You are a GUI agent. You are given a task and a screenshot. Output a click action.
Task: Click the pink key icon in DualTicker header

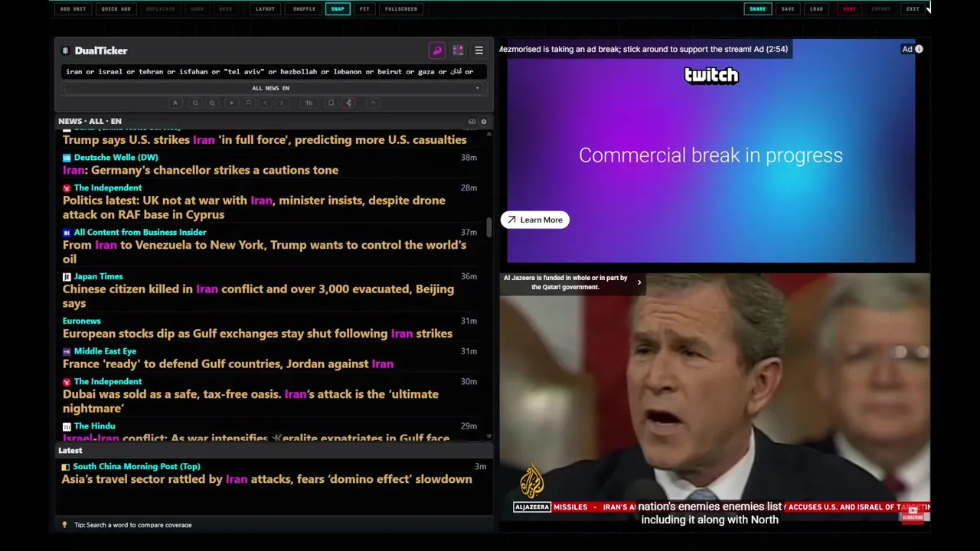click(437, 51)
